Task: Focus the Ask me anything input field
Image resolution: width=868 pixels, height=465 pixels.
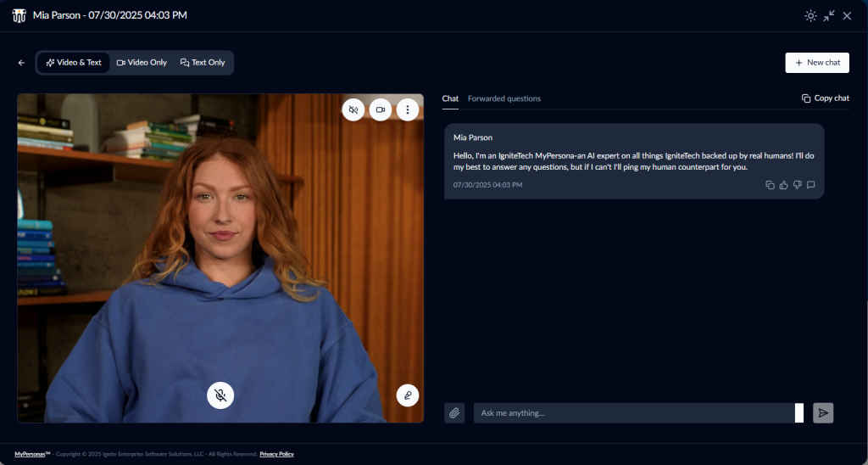Action: pyautogui.click(x=634, y=413)
